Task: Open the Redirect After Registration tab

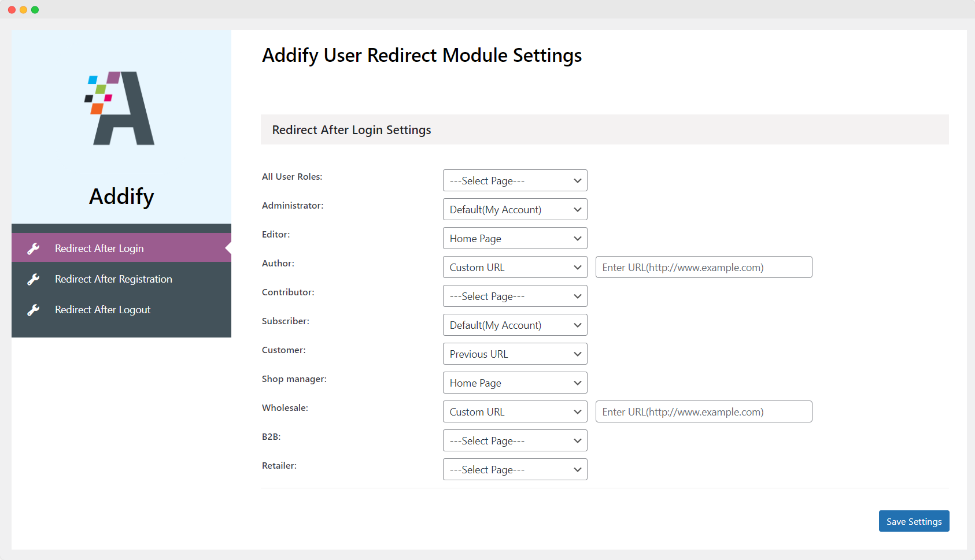Action: (x=113, y=279)
